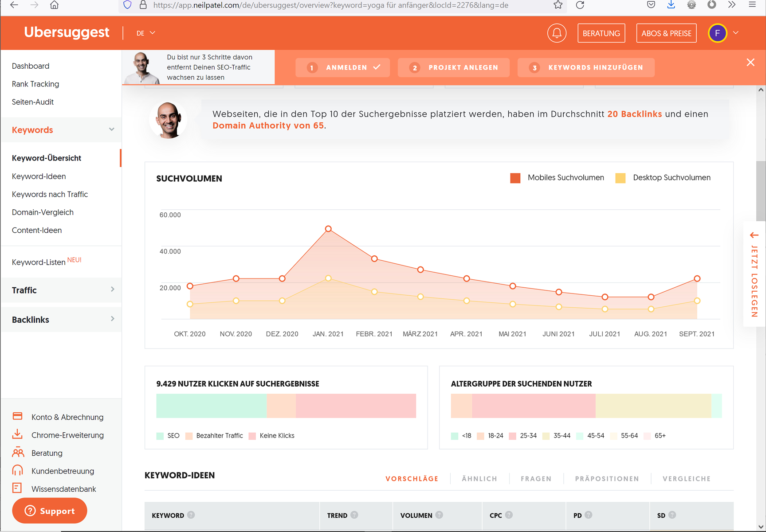Click the site security padlock icon
Screen dimensions: 766x532
[x=143, y=5]
